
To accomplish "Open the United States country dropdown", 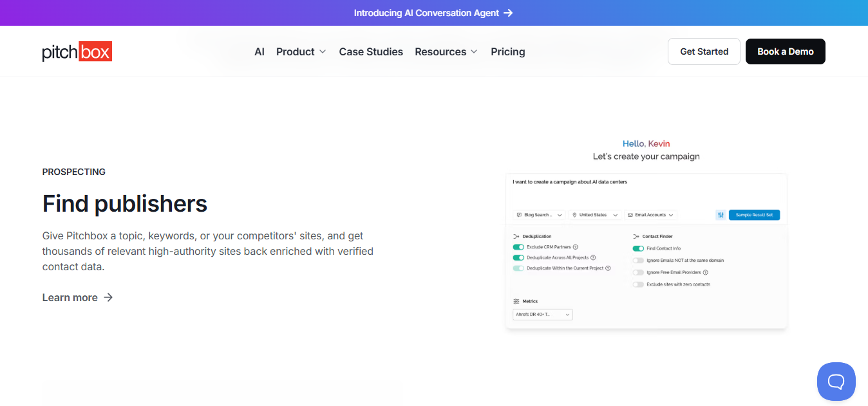I will 595,215.
